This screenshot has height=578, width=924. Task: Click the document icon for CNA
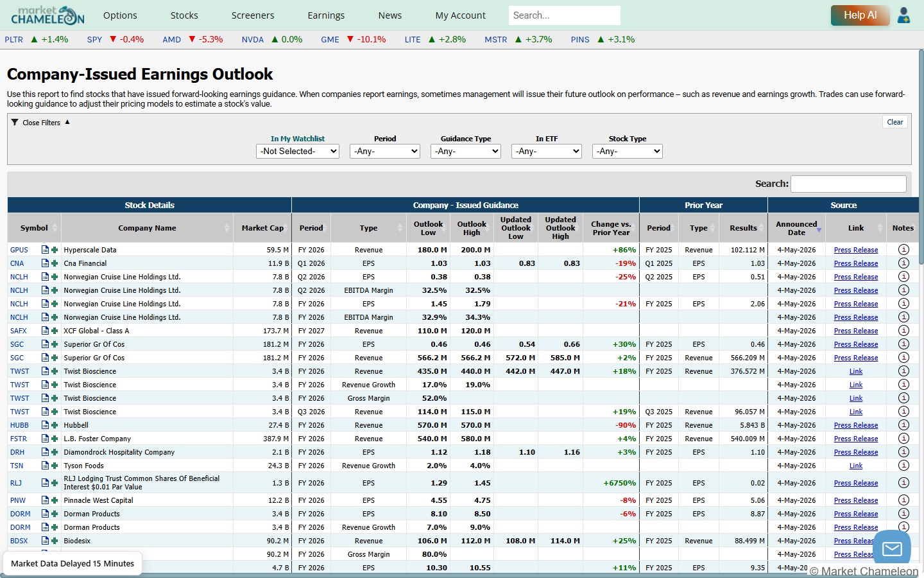45,263
